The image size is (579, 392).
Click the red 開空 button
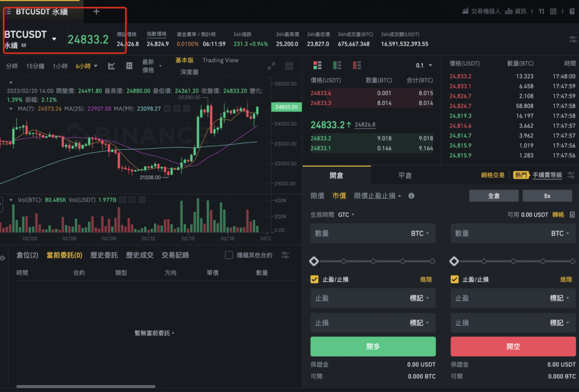(513, 347)
